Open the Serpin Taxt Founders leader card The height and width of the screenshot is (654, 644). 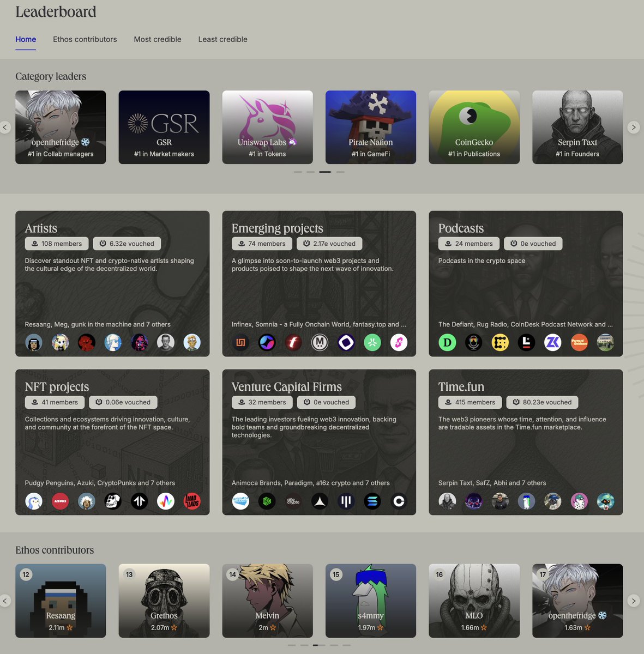[577, 127]
